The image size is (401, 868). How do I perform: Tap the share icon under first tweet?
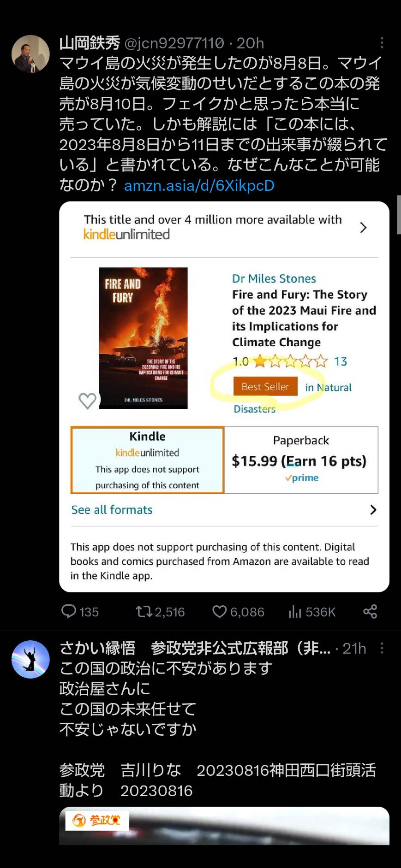click(370, 612)
